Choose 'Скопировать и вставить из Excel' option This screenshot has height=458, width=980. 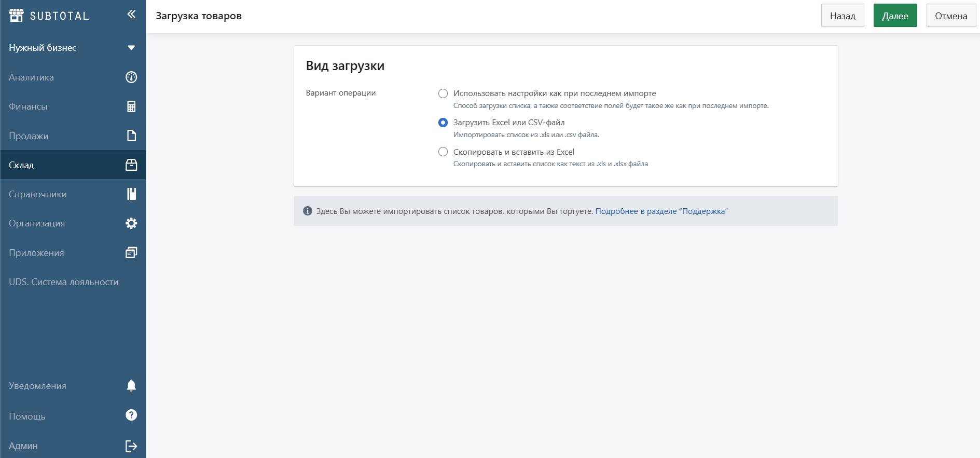click(443, 152)
